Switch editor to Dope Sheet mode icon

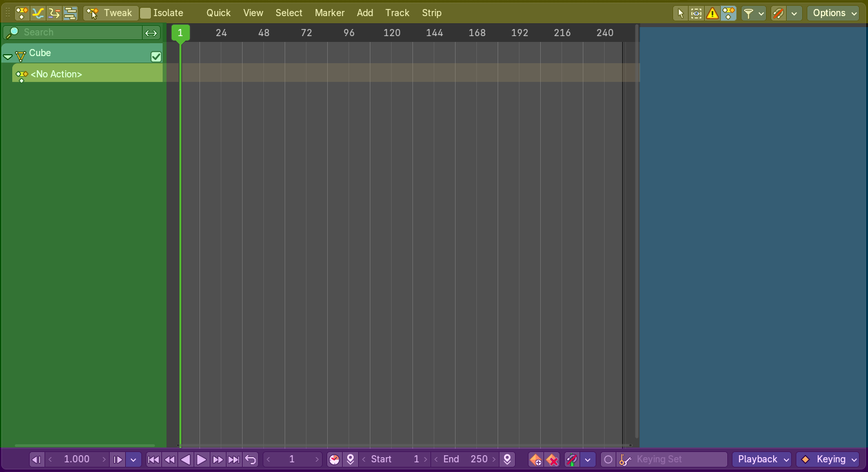pos(22,13)
